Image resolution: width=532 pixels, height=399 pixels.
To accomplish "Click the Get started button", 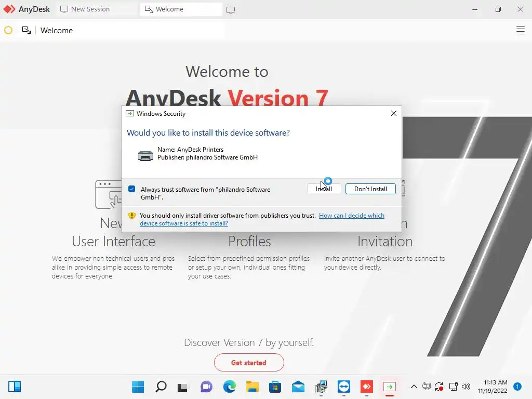I will coord(249,362).
